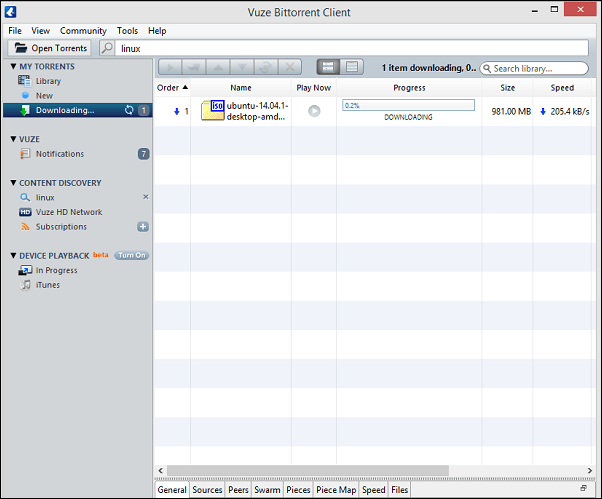602x499 pixels.
Task: Click the Notifications badge showing 7
Action: pos(144,154)
